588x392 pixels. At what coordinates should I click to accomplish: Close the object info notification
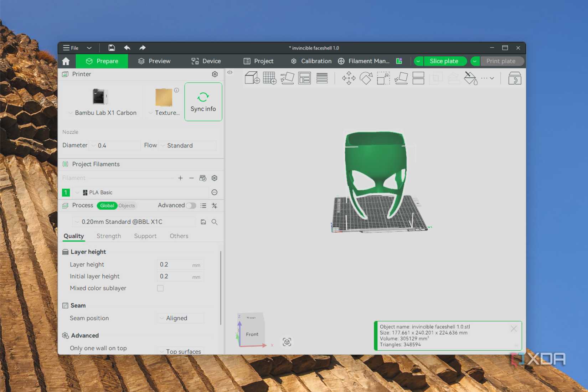point(514,329)
